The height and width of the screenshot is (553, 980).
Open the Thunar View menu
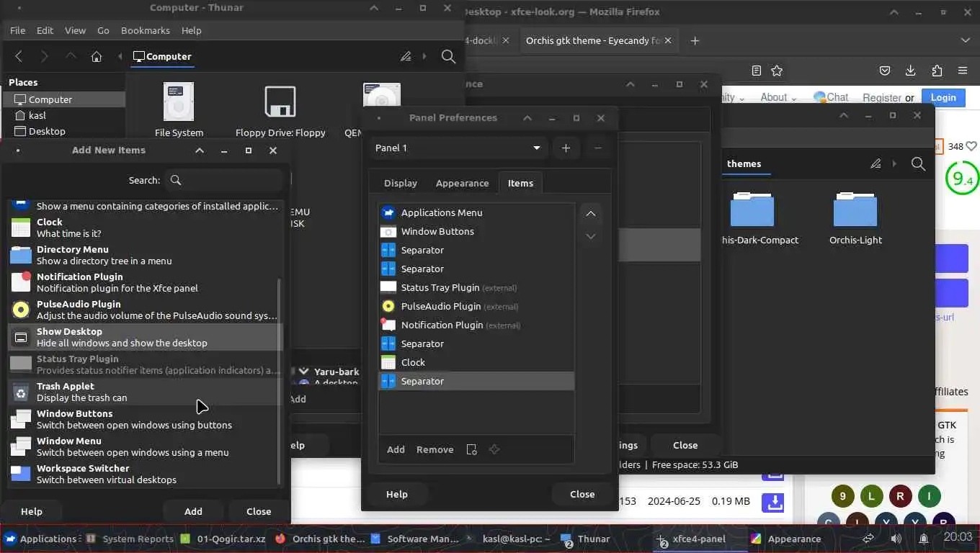(75, 30)
